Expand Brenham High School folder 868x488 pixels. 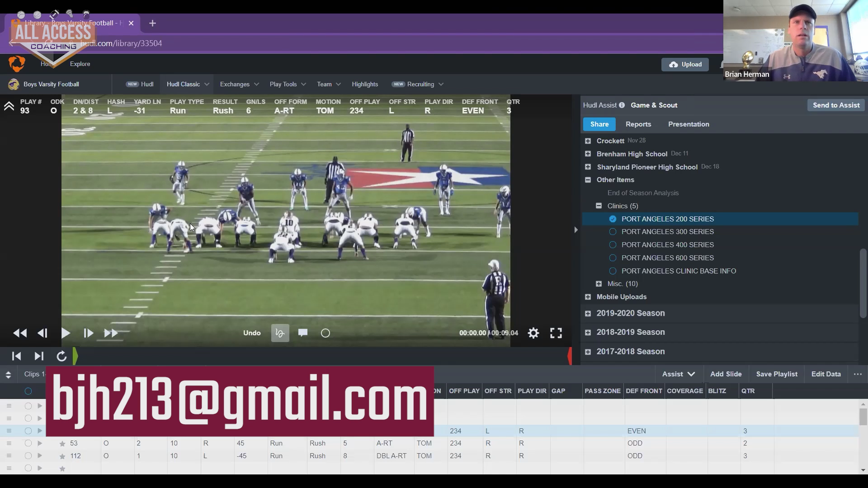click(x=588, y=154)
